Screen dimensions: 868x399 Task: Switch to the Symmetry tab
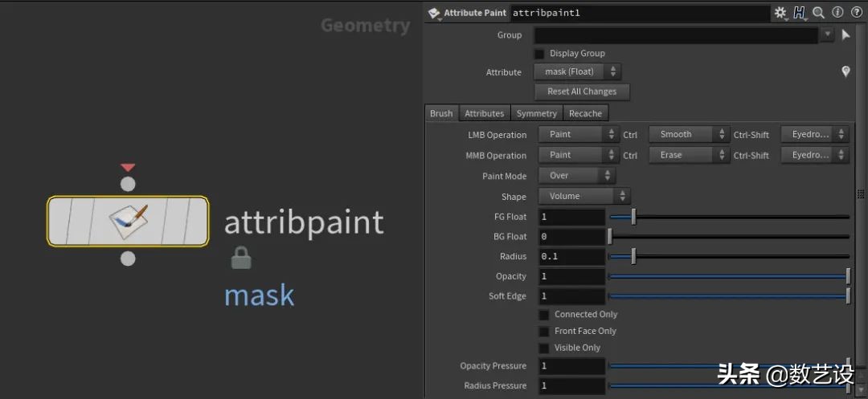pos(536,114)
